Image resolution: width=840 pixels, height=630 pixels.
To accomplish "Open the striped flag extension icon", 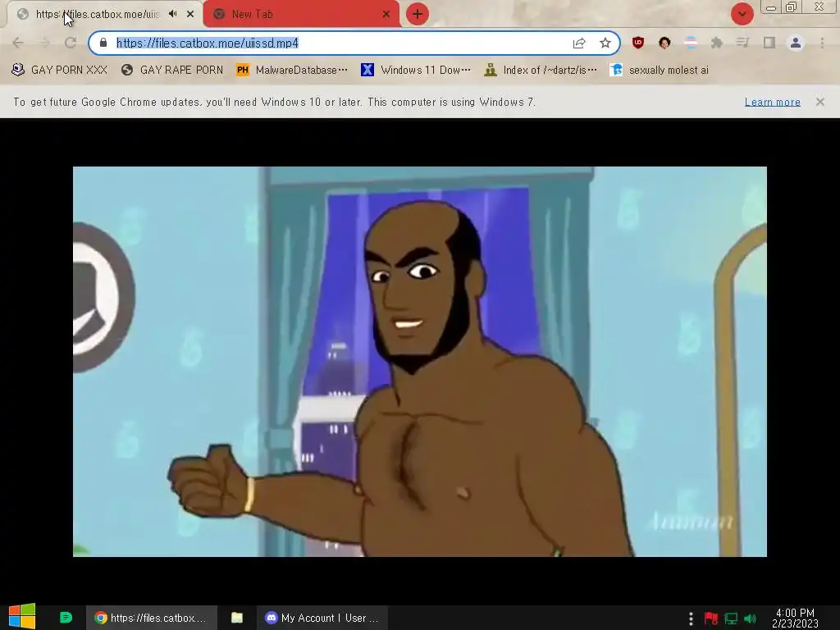I will coord(691,43).
